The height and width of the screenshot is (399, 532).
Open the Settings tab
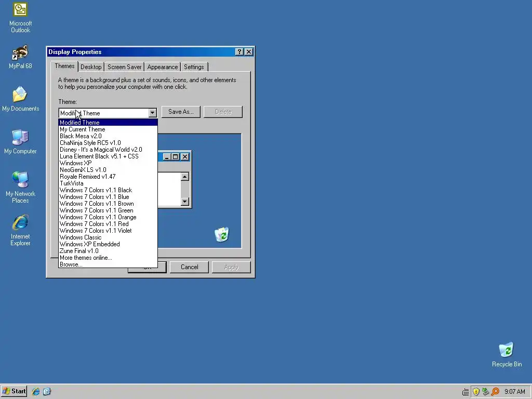(194, 67)
